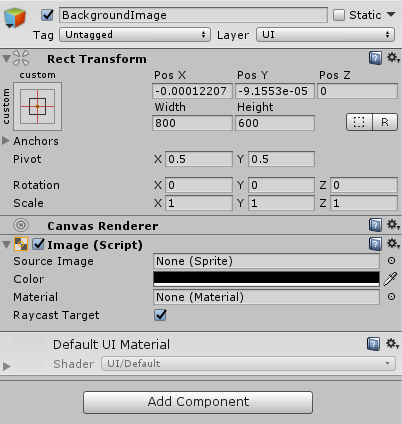Disable the Image (Script) component checkbox
The width and height of the screenshot is (402, 424).
click(38, 244)
